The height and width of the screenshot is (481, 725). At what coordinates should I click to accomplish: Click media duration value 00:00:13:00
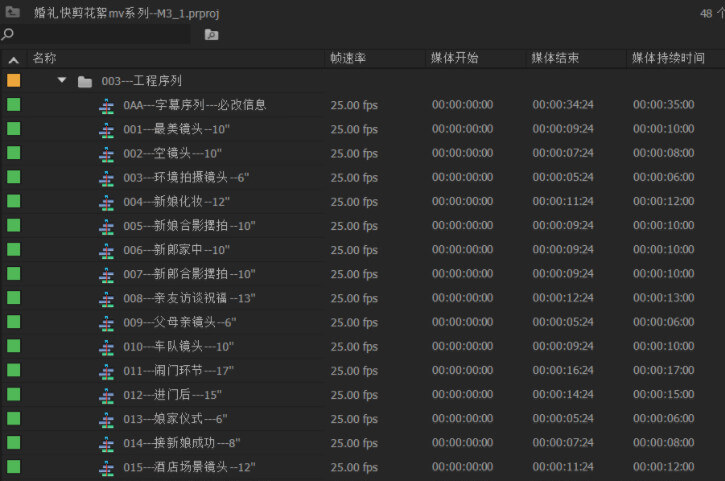pyautogui.click(x=664, y=298)
